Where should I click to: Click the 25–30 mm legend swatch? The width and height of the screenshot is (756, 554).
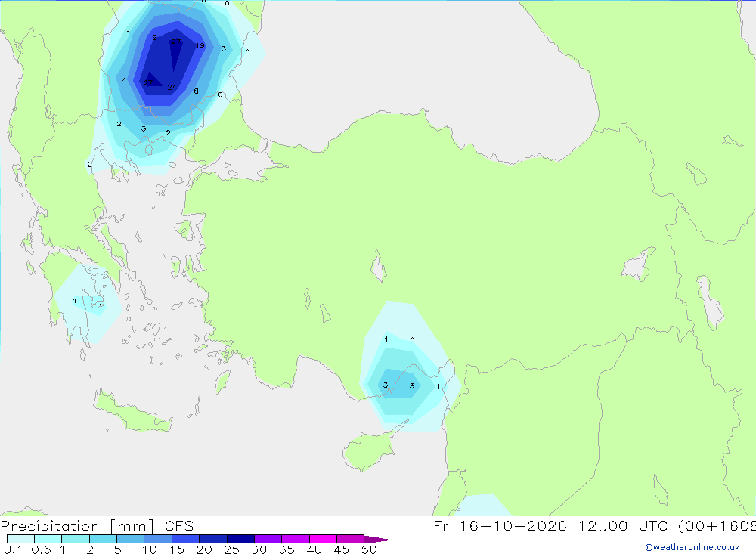240,539
